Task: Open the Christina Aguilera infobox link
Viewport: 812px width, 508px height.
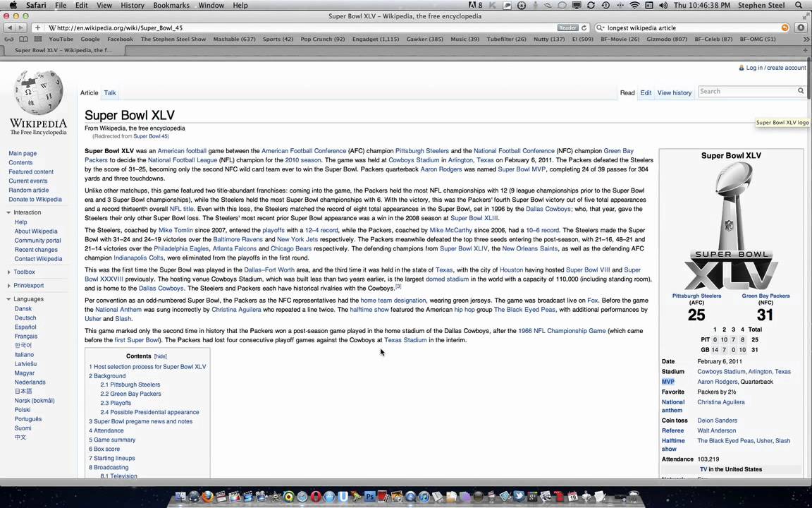Action: (721, 402)
